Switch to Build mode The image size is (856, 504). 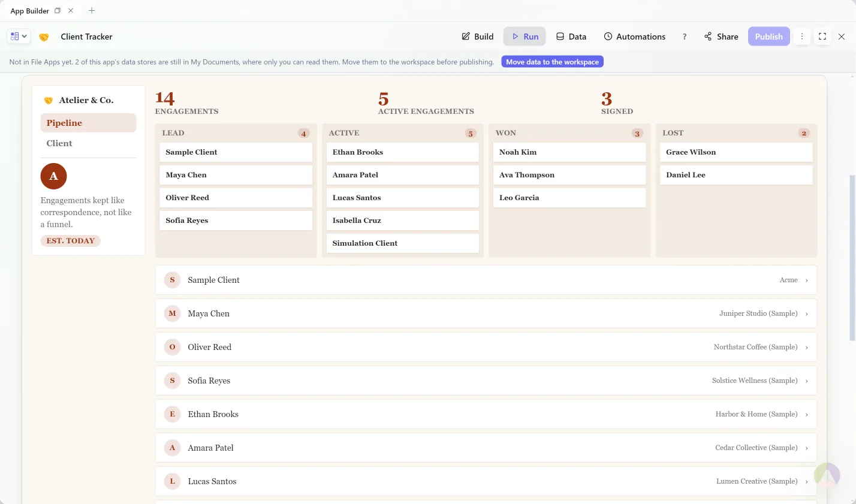[x=478, y=37]
